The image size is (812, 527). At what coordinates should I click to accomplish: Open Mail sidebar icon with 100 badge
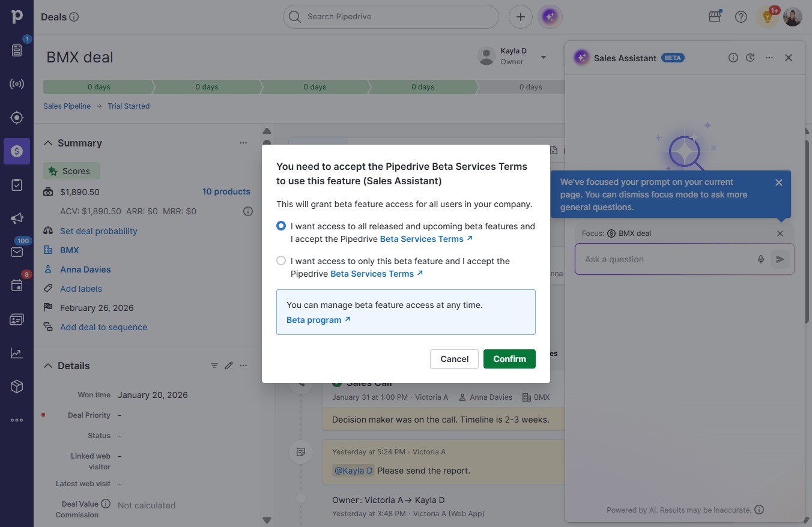(17, 252)
